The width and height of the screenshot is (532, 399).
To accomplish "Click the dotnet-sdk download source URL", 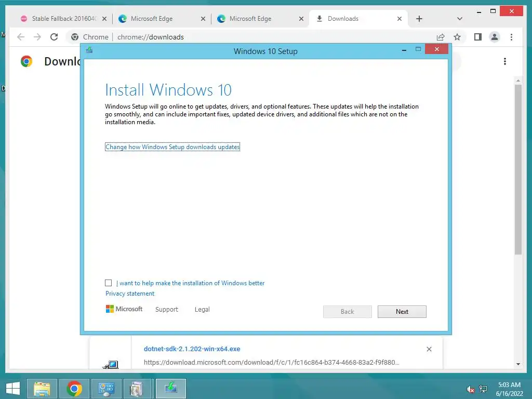I will coord(271,362).
